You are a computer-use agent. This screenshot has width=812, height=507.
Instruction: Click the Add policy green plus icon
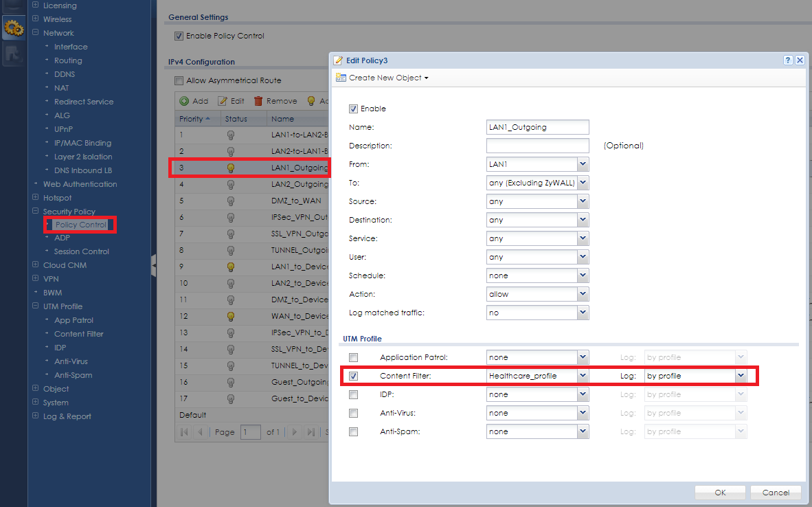pyautogui.click(x=184, y=101)
